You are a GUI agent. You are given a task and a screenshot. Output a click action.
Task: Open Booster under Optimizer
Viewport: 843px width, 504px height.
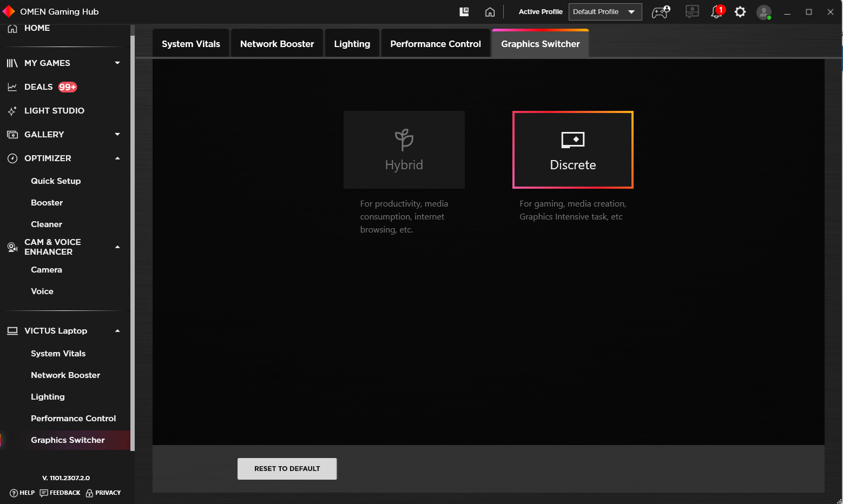(47, 203)
